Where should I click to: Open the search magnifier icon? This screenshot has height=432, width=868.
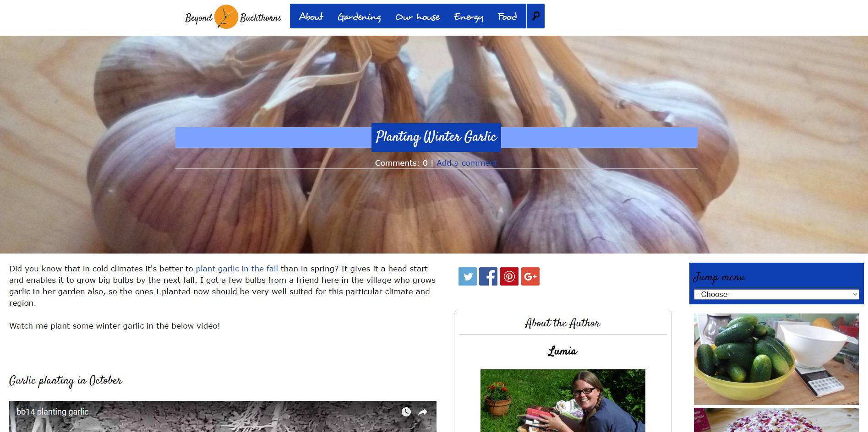coord(535,16)
